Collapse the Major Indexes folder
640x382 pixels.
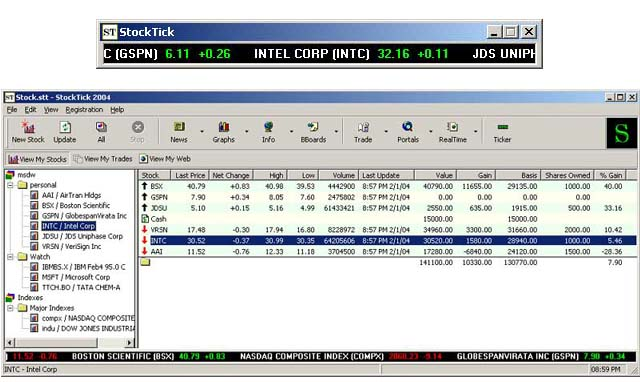click(x=10, y=308)
